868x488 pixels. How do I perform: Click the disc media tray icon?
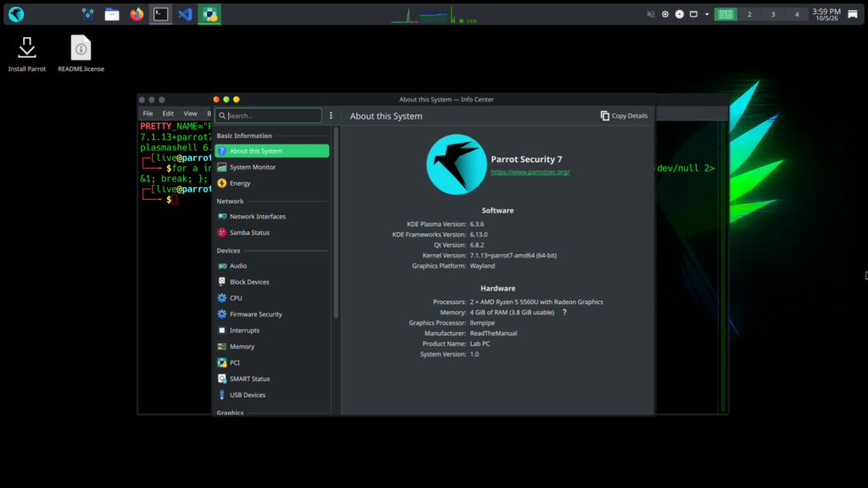click(x=679, y=14)
